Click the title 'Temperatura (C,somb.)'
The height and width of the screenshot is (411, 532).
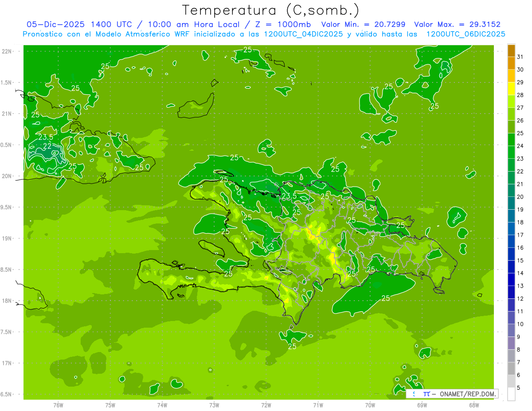click(x=271, y=10)
